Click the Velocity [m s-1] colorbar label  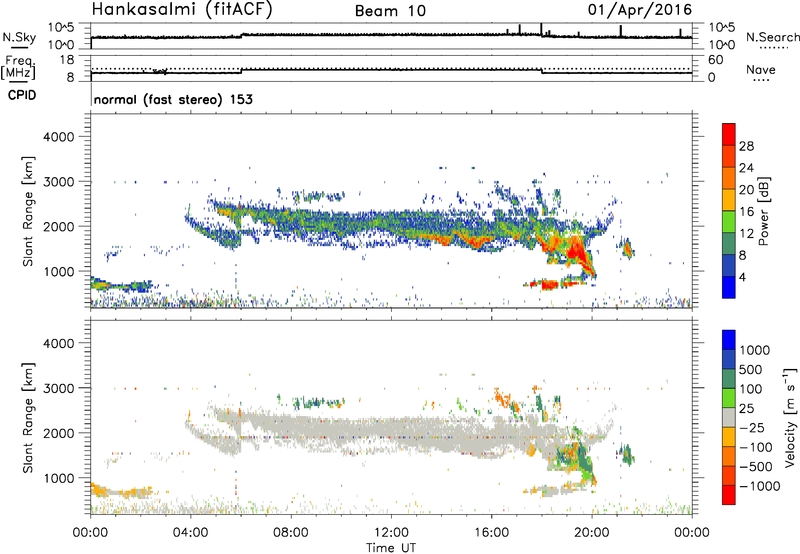pos(790,417)
